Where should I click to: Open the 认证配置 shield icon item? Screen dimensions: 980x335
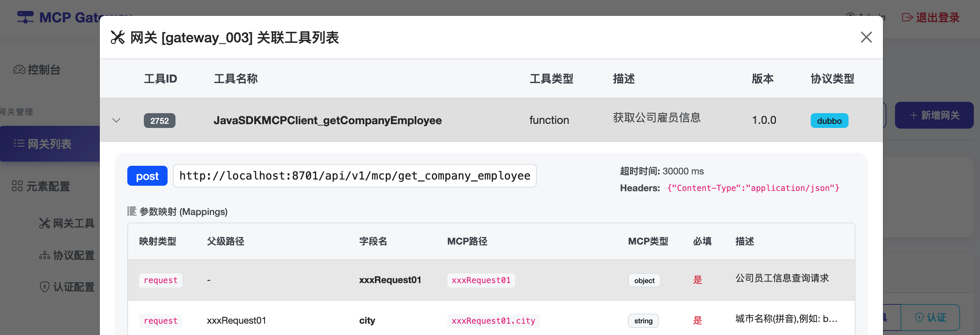[44, 287]
